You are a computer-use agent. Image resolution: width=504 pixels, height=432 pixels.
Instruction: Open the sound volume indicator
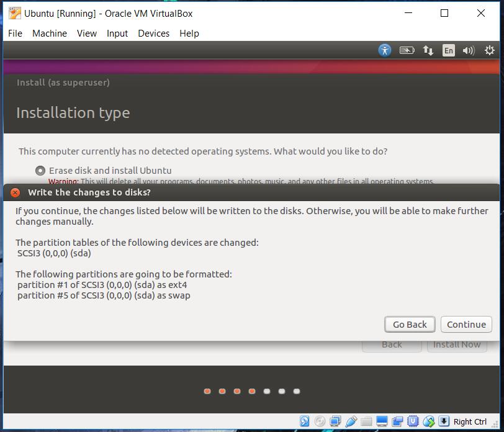(x=469, y=50)
